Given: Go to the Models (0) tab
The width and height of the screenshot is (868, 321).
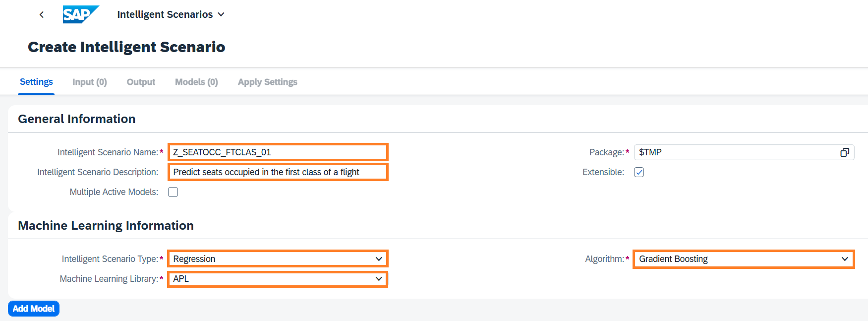Looking at the screenshot, I should click(x=196, y=82).
